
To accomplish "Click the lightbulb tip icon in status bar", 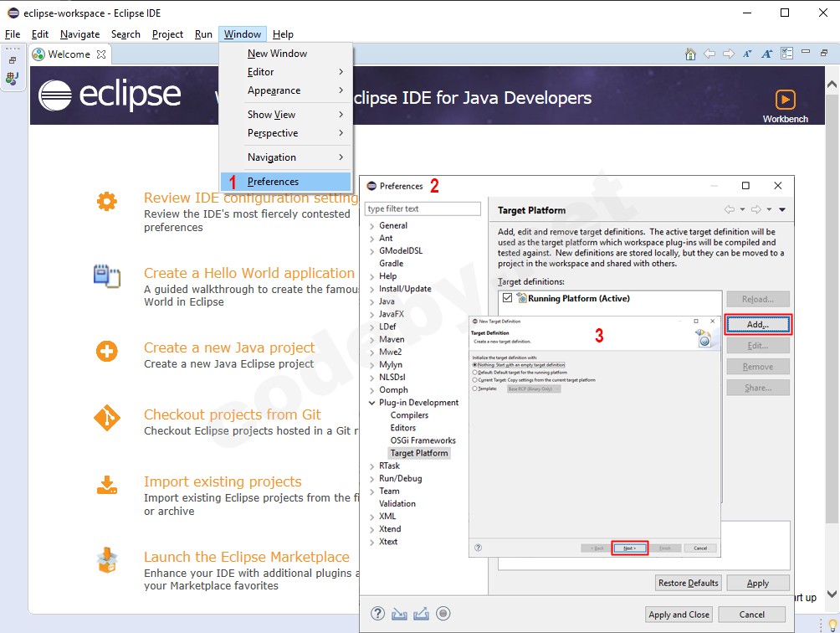I will tap(832, 625).
